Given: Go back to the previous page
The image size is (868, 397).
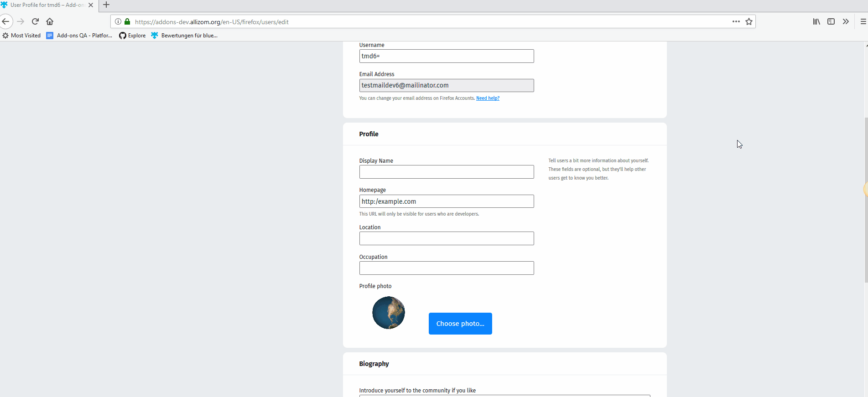Looking at the screenshot, I should pyautogui.click(x=5, y=21).
